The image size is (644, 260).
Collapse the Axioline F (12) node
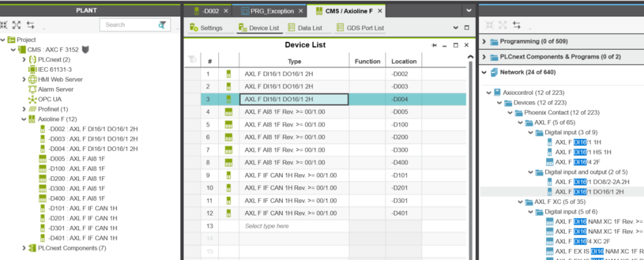click(24, 119)
